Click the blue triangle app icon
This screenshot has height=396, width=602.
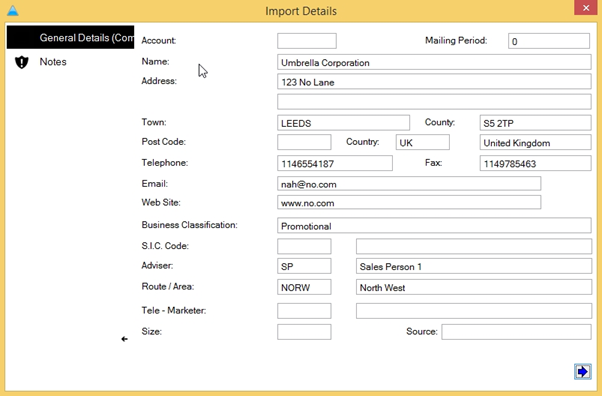click(13, 10)
